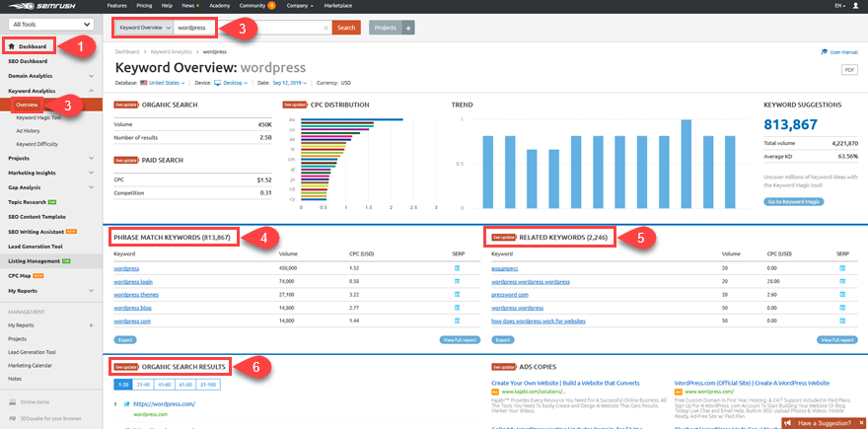868x429 pixels.
Task: Click the SERP icon for presswood.com
Action: tap(842, 294)
